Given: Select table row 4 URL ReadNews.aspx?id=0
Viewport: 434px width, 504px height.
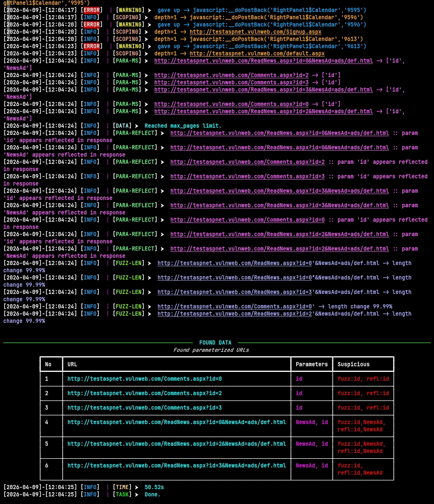Looking at the screenshot, I should (177, 422).
